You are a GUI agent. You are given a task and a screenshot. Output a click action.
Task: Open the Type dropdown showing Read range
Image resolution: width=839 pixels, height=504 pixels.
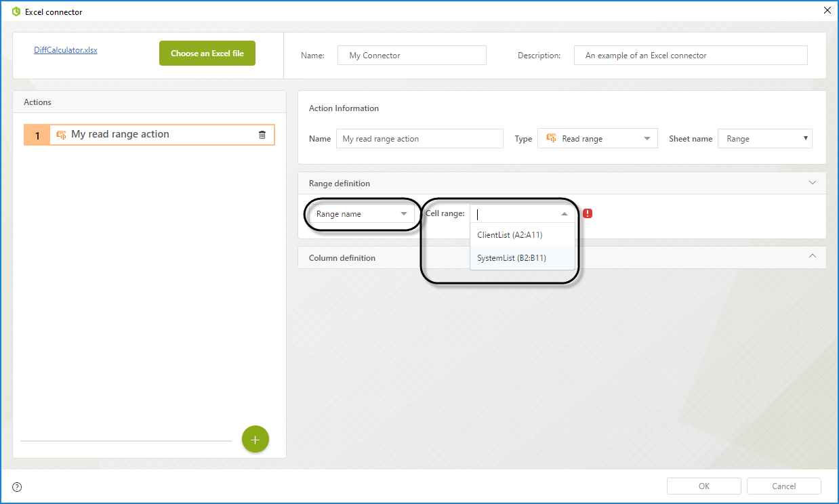pos(597,139)
